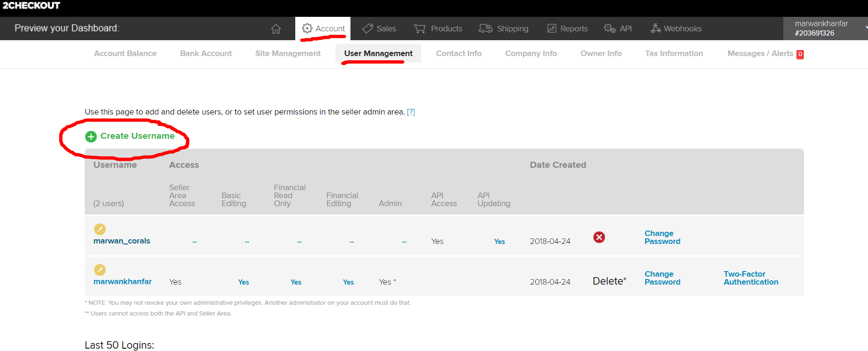Click the 2018-04-24 date for marwan_corals
This screenshot has width=868, height=351.
[x=550, y=241]
